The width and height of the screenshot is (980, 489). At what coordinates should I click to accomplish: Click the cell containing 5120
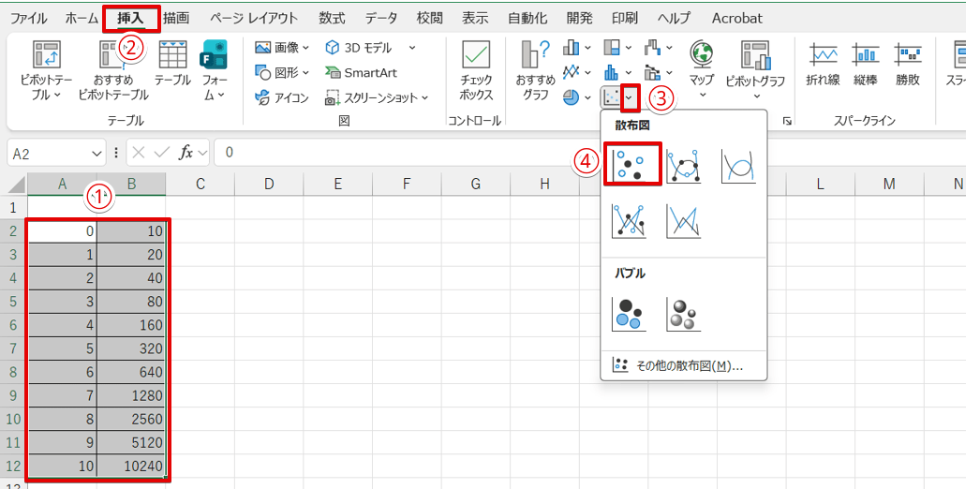(131, 442)
